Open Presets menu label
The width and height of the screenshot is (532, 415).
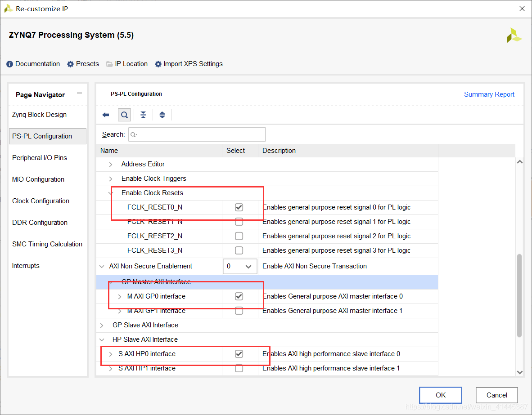[x=87, y=64]
